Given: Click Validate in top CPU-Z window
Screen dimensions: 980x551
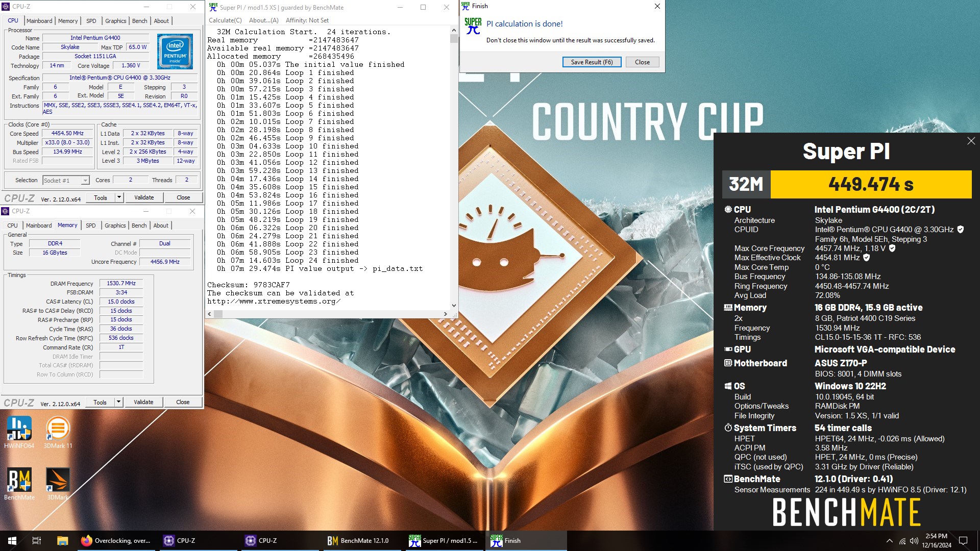Looking at the screenshot, I should click(144, 197).
